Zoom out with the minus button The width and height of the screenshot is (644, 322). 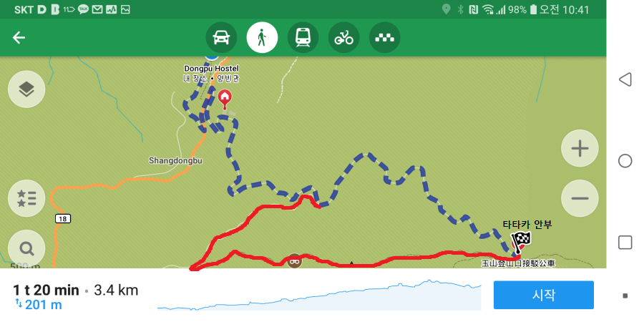(580, 198)
